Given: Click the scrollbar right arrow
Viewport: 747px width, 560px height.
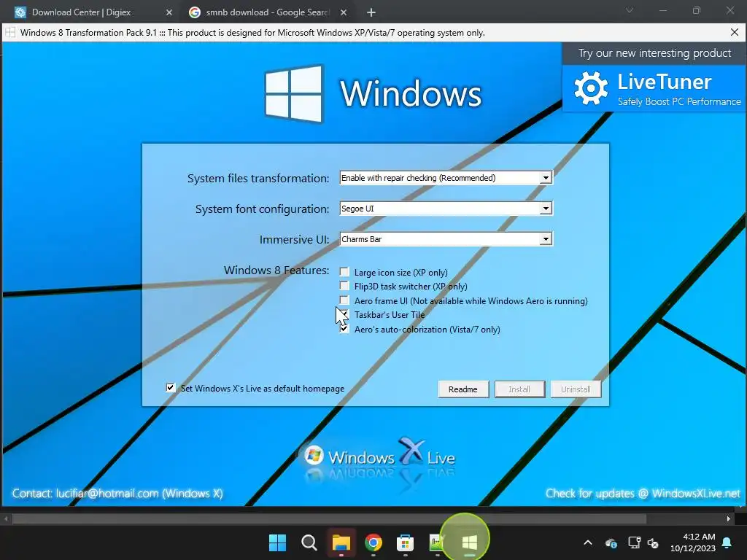Looking at the screenshot, I should (x=729, y=518).
